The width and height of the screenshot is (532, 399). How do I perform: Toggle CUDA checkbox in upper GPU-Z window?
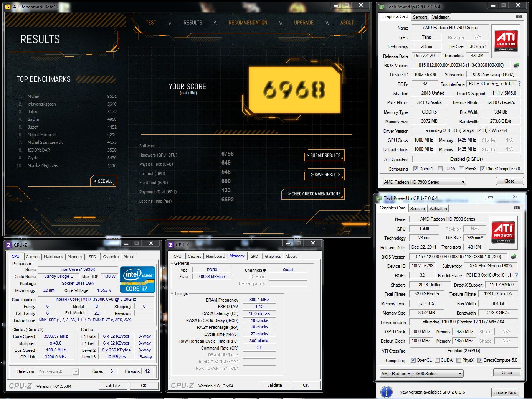click(x=440, y=169)
